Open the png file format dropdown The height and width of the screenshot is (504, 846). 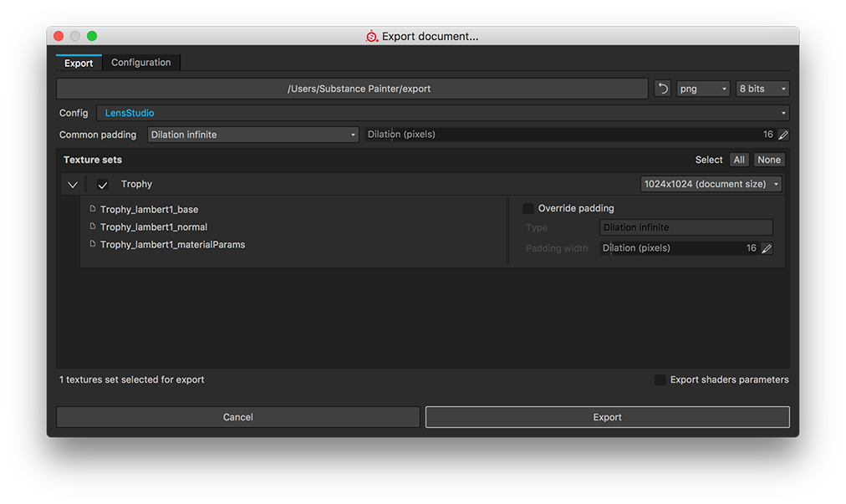702,89
